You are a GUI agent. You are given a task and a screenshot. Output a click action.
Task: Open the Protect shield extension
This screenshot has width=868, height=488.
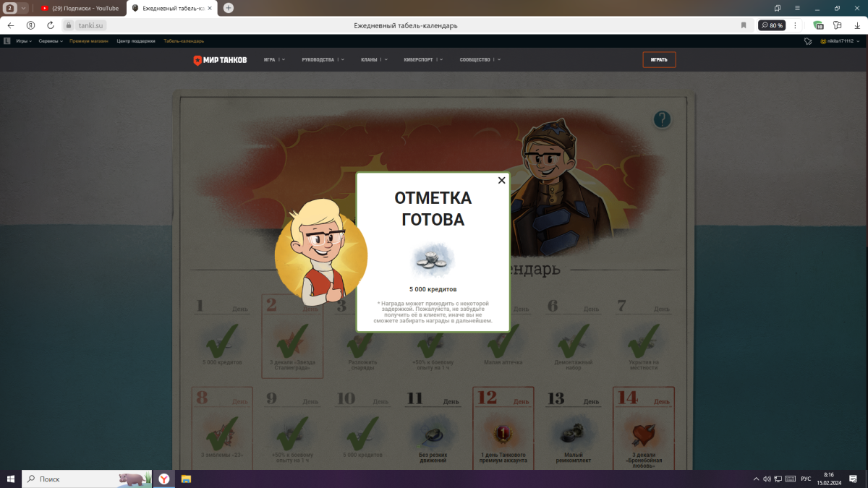pos(818,25)
